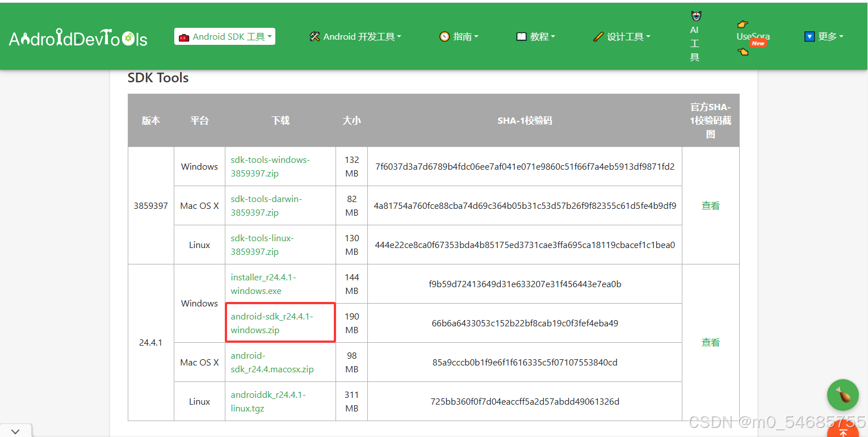Click the New badge near UseSora
The image size is (868, 437).
pyautogui.click(x=758, y=43)
